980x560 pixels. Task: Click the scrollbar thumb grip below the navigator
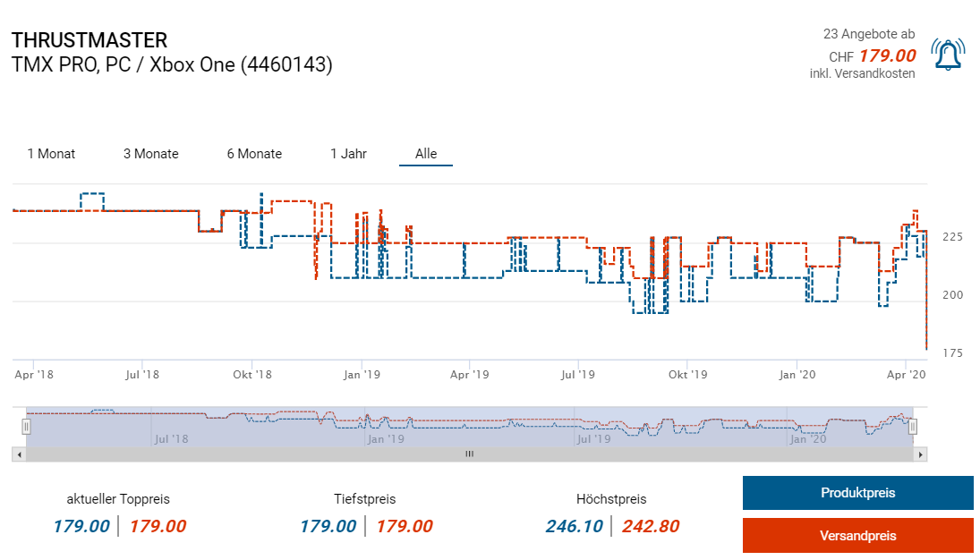(468, 454)
